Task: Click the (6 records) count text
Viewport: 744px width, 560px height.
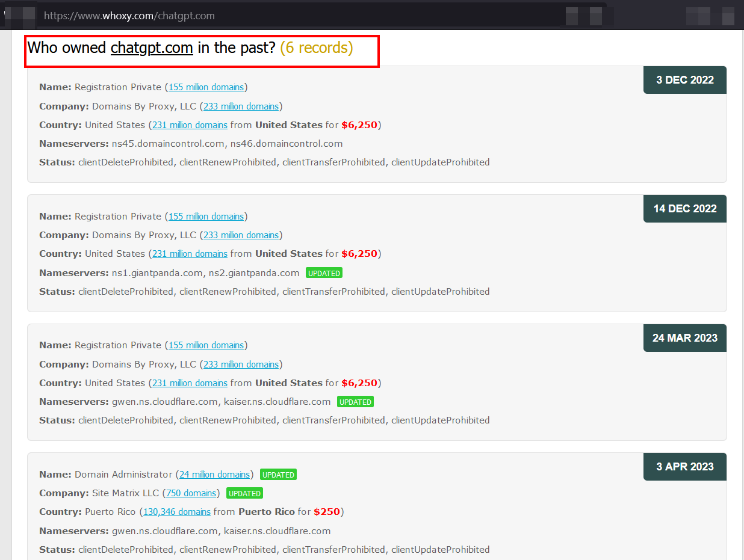Action: point(317,48)
